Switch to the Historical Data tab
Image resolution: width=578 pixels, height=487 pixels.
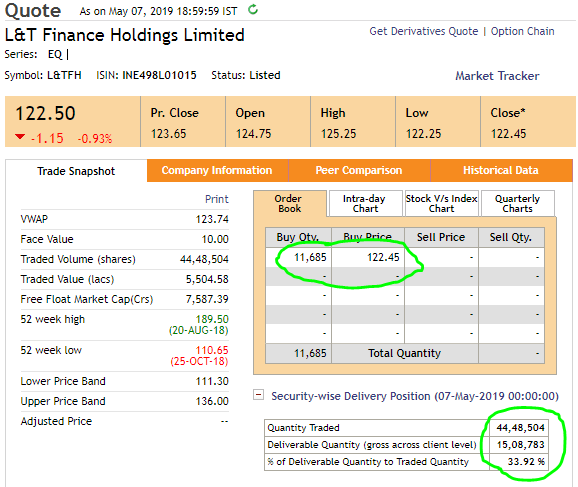point(501,170)
